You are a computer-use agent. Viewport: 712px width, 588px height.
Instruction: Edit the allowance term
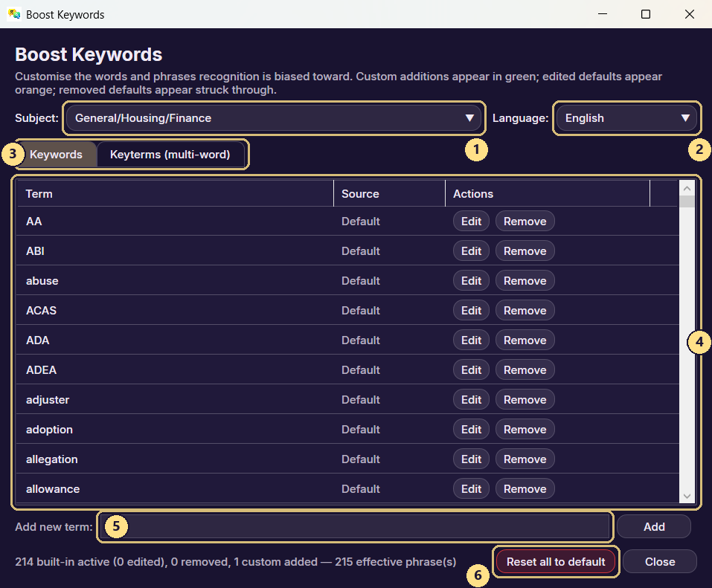coord(471,488)
